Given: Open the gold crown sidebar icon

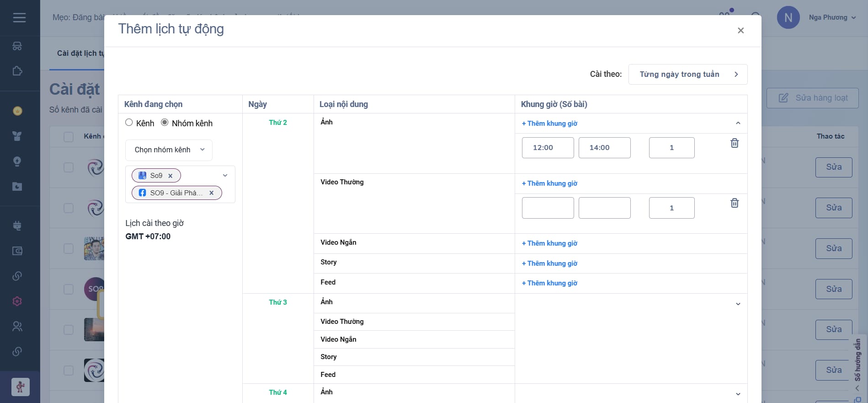Looking at the screenshot, I should [17, 111].
